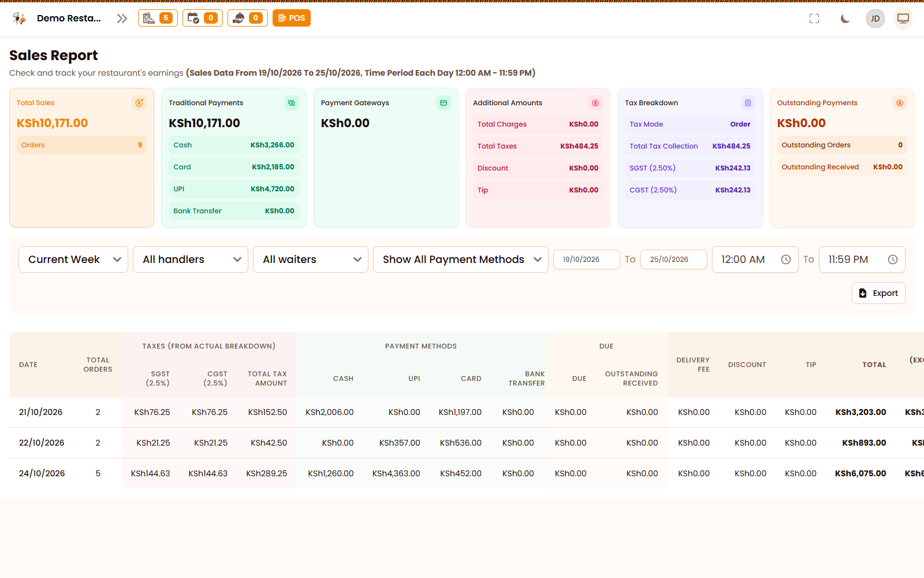Click total KSh6,075.00 in table
The image size is (924, 578).
click(x=860, y=473)
